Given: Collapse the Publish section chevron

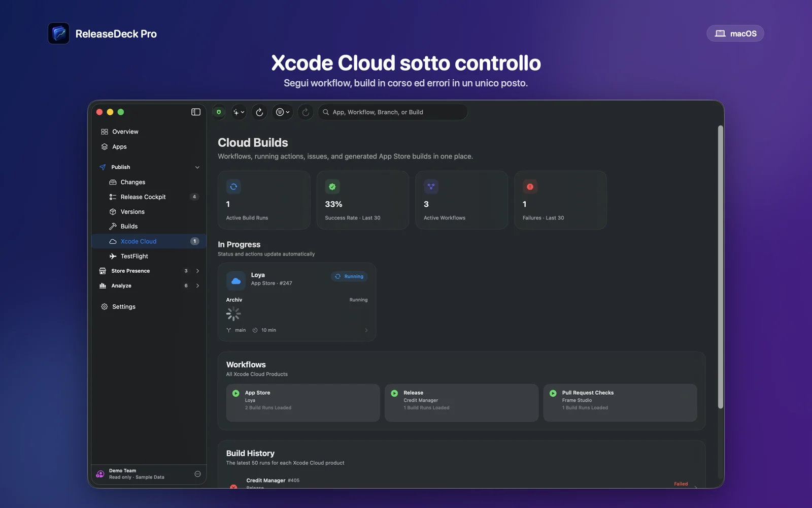Looking at the screenshot, I should [x=197, y=167].
